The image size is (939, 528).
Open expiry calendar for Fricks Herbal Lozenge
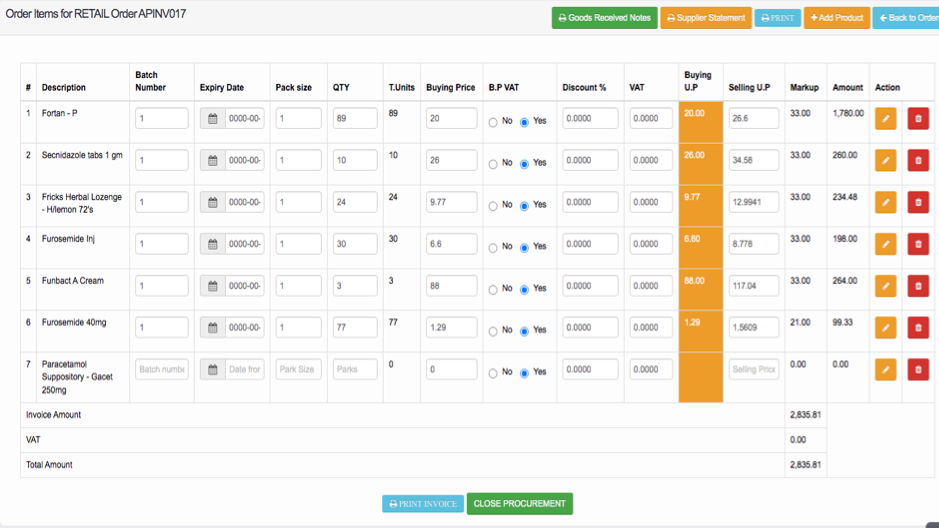(213, 202)
